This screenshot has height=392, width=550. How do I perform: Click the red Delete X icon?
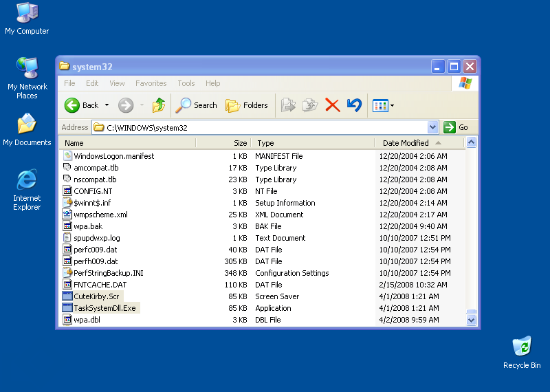pos(333,105)
